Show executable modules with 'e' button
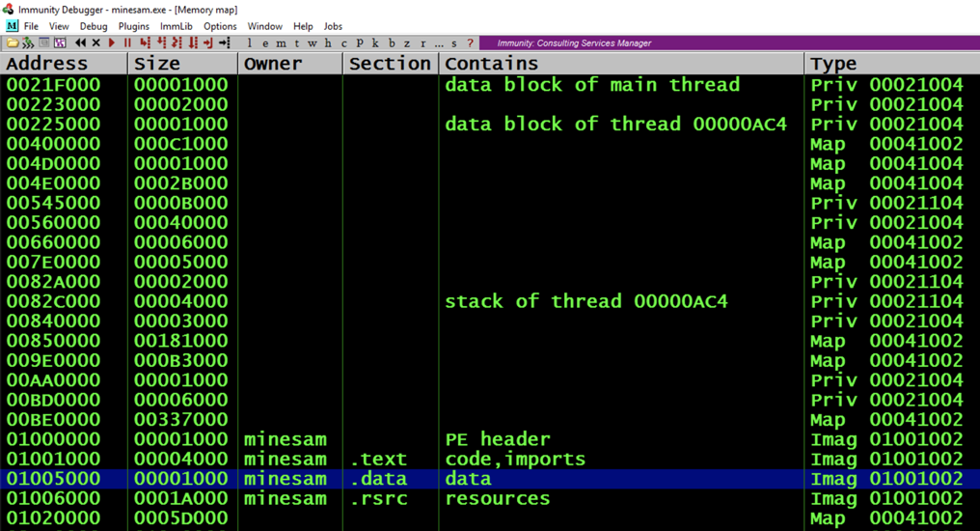The width and height of the screenshot is (980, 531). point(265,43)
